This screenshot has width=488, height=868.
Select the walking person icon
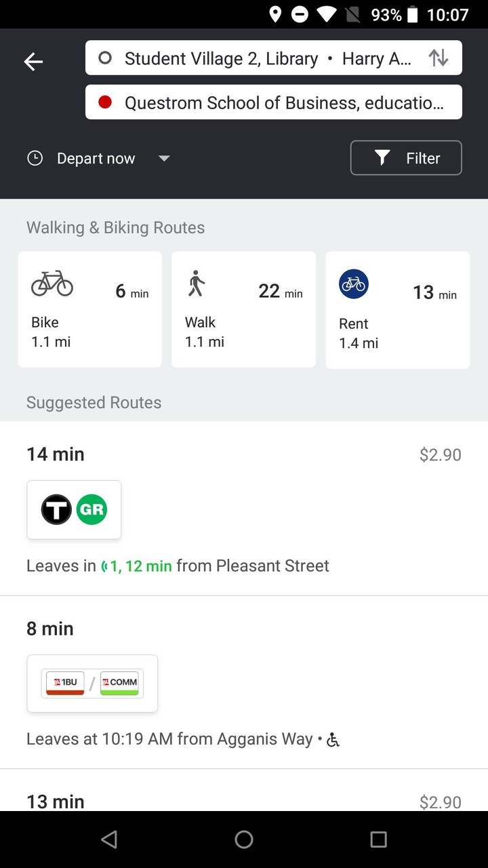197,283
